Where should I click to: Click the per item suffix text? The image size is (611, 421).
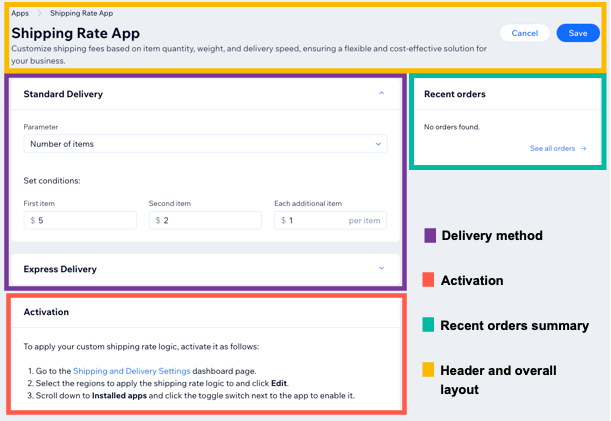364,221
